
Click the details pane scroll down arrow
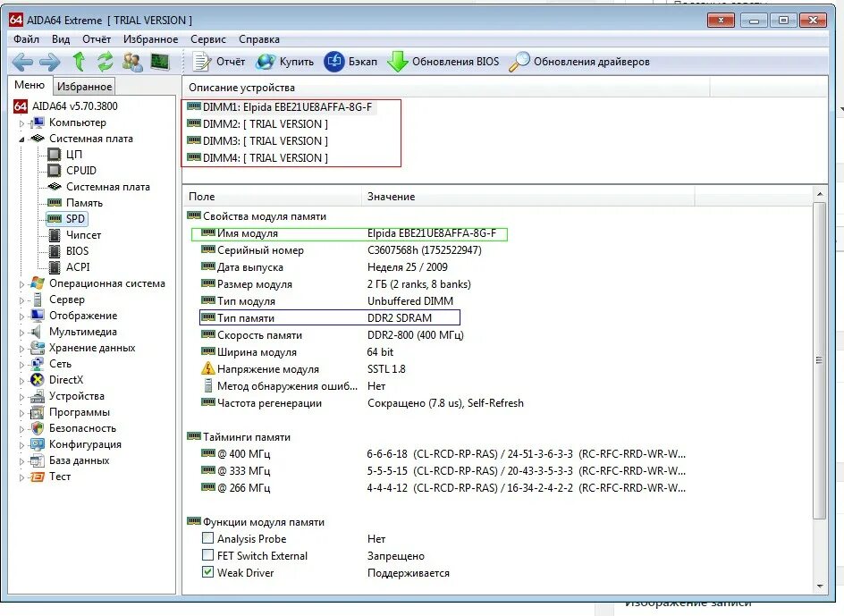pos(819,586)
